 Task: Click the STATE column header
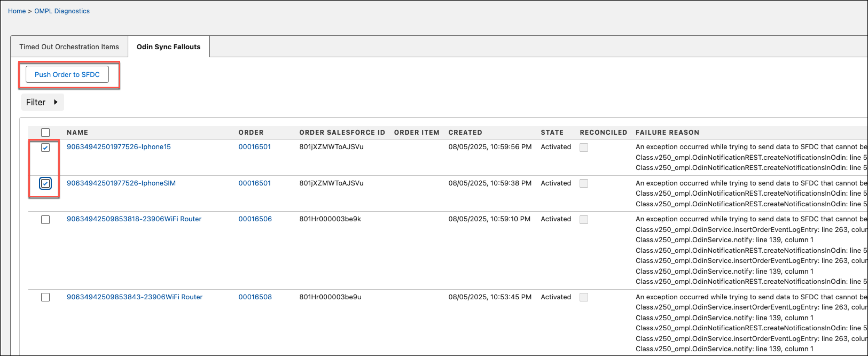click(x=552, y=133)
